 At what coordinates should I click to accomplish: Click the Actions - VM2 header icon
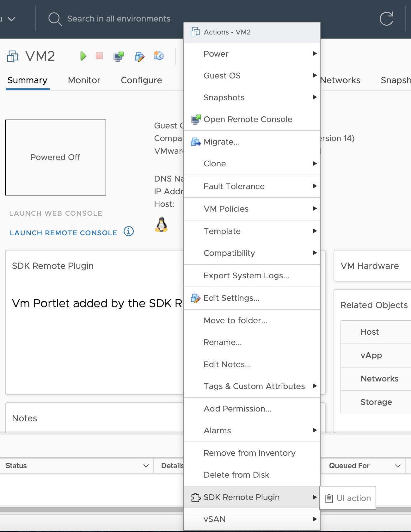[195, 32]
